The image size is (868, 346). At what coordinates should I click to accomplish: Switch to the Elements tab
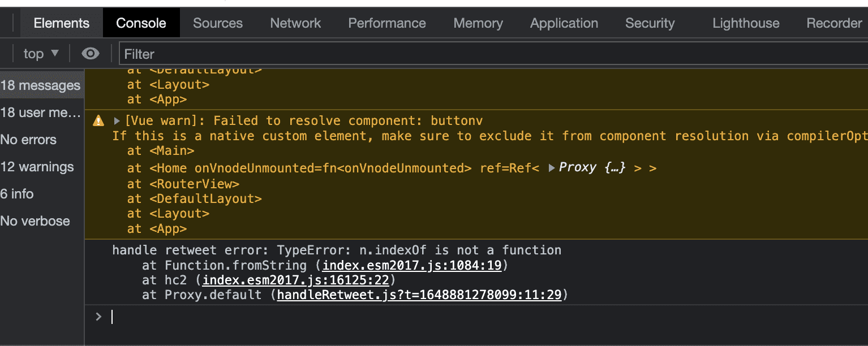tap(61, 23)
